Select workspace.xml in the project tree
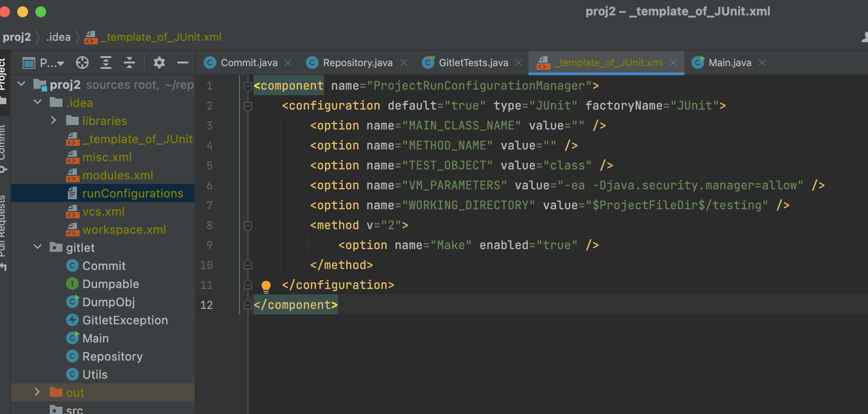 [124, 230]
